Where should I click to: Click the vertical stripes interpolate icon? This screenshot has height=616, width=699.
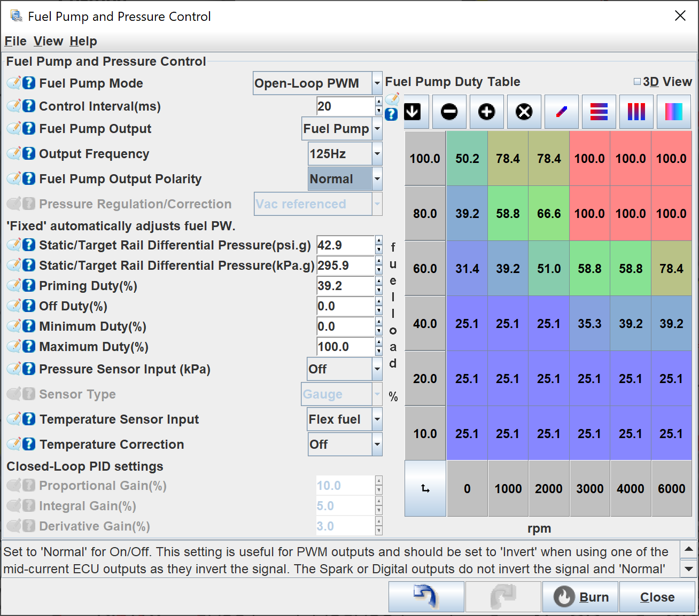(636, 112)
